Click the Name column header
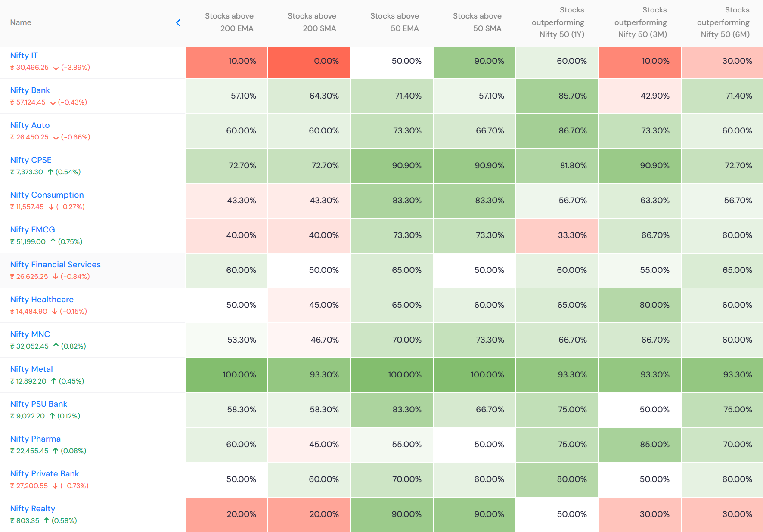 [x=21, y=22]
